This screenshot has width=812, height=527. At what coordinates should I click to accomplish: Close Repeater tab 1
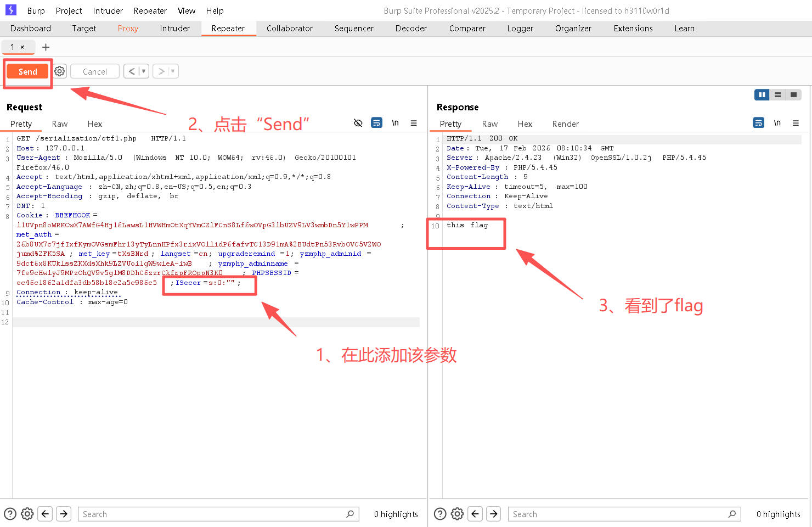(22, 47)
